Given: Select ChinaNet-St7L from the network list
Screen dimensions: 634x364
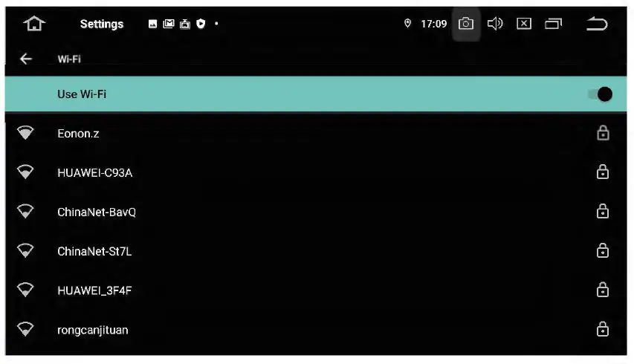Looking at the screenshot, I should 316,251.
